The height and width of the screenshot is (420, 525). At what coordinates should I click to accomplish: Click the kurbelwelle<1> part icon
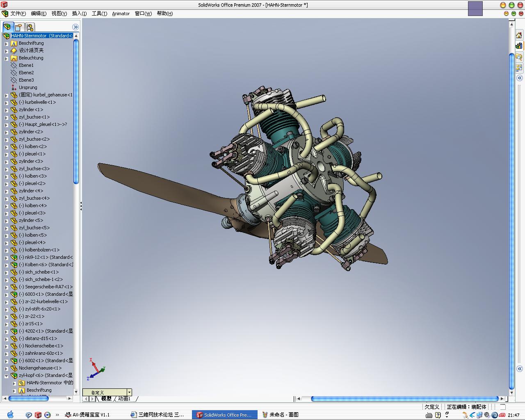point(14,102)
